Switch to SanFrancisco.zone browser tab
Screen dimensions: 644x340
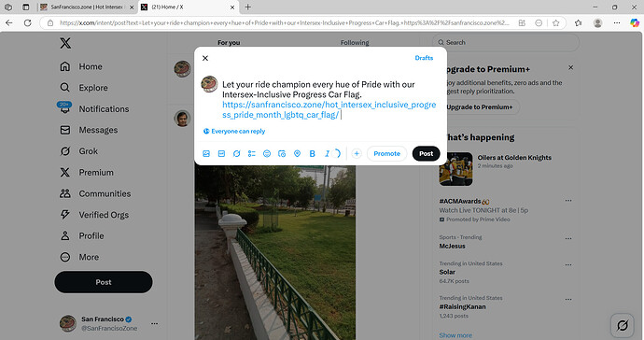tap(87, 7)
